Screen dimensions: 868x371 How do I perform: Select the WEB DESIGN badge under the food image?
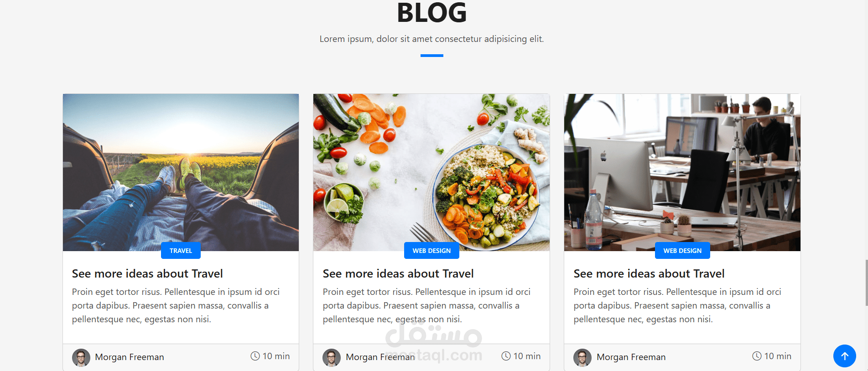pyautogui.click(x=431, y=251)
